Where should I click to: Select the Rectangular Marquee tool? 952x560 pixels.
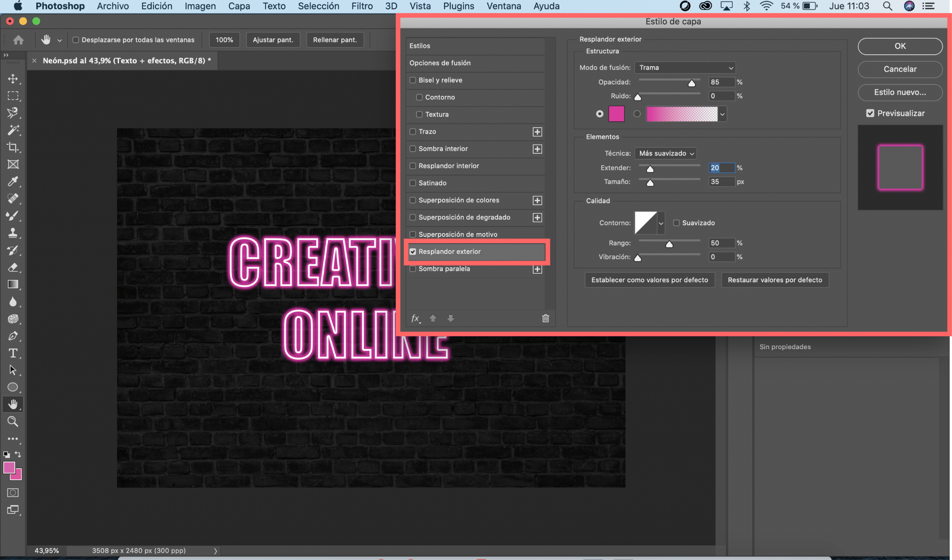[13, 96]
